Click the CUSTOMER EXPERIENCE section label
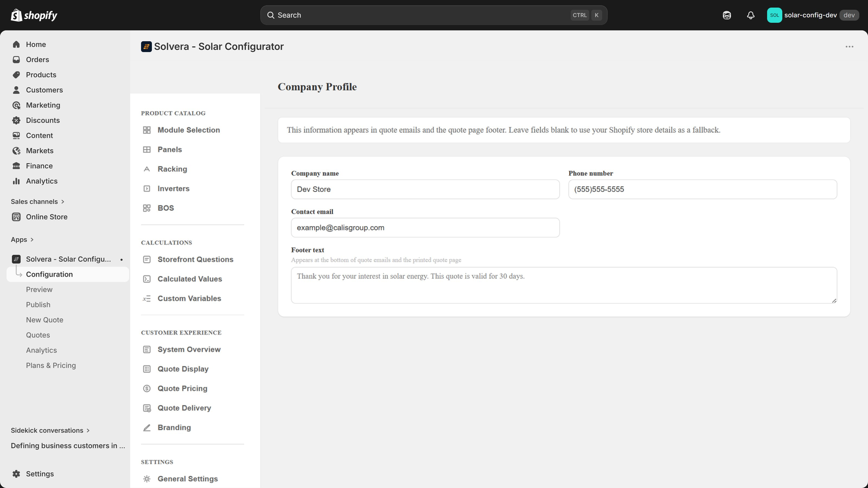Screen dimensions: 868x488 click(x=181, y=333)
